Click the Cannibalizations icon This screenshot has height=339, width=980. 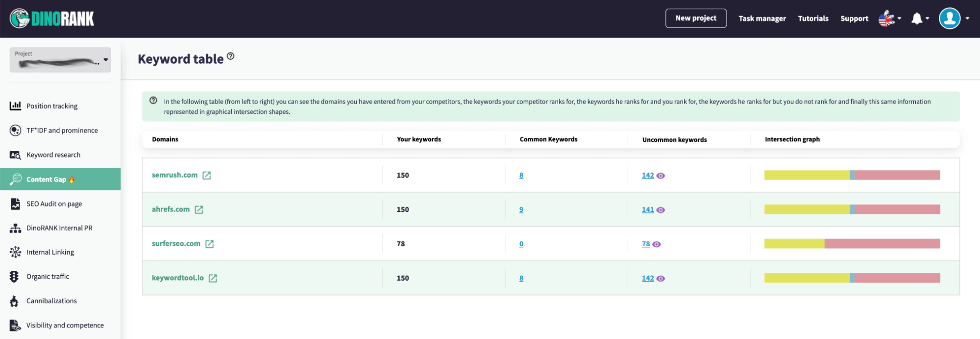coord(14,301)
